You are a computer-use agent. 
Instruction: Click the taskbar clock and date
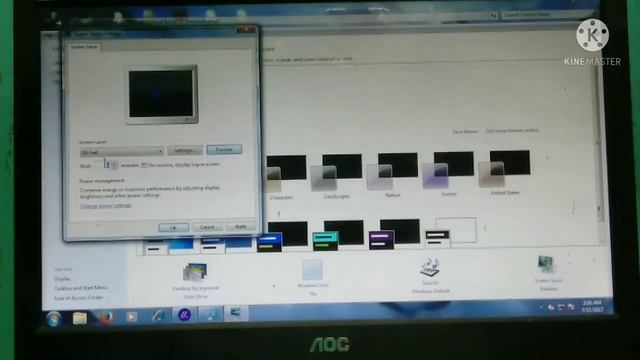pos(592,306)
